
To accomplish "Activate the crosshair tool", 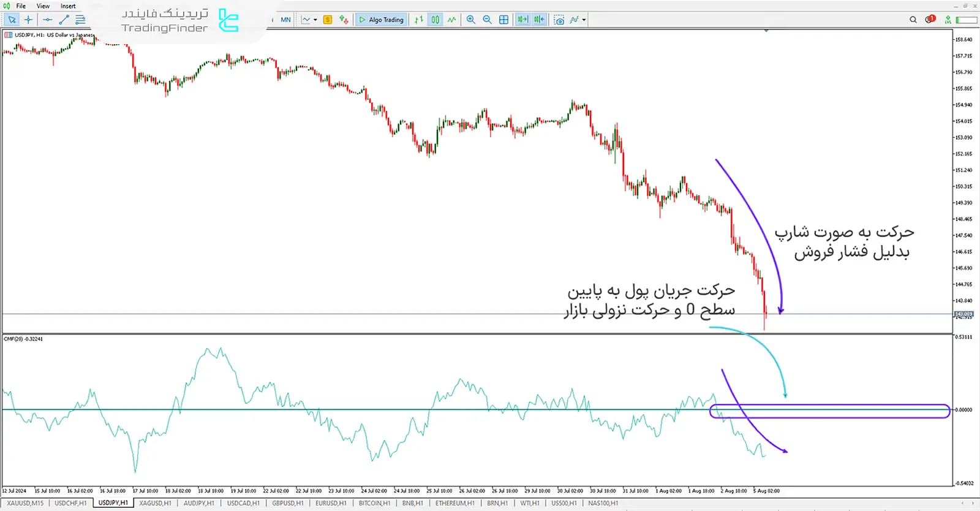I will (28, 20).
